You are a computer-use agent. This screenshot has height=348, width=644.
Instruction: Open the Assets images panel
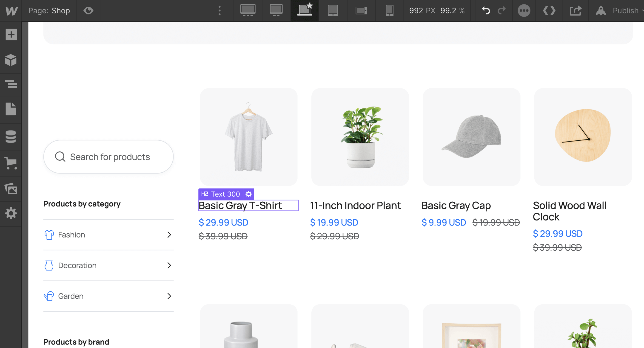pos(11,188)
